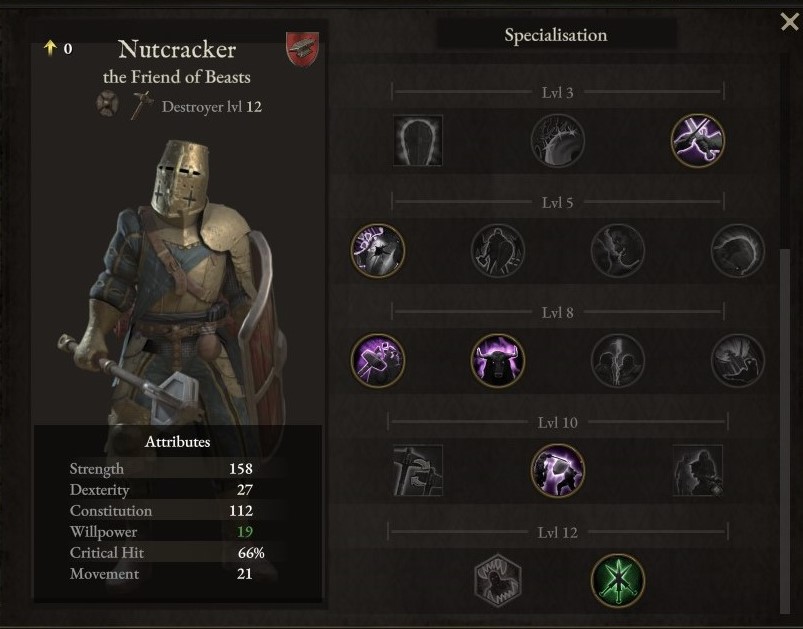Select the purple lightning warrior skill at Lvl 10

coord(557,470)
